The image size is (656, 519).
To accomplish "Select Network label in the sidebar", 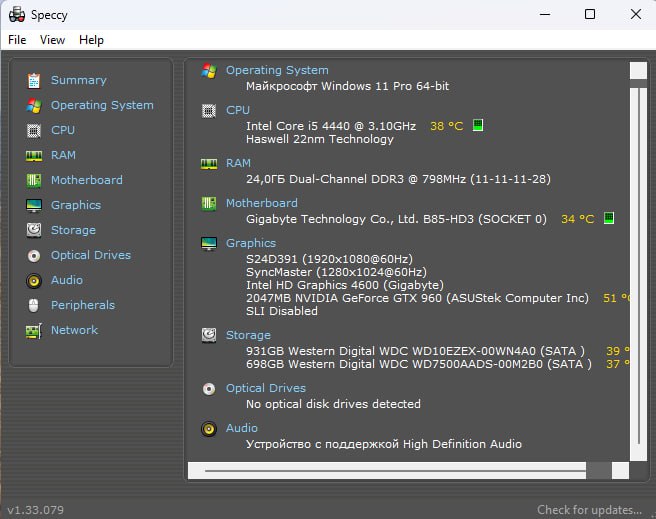I will [74, 330].
